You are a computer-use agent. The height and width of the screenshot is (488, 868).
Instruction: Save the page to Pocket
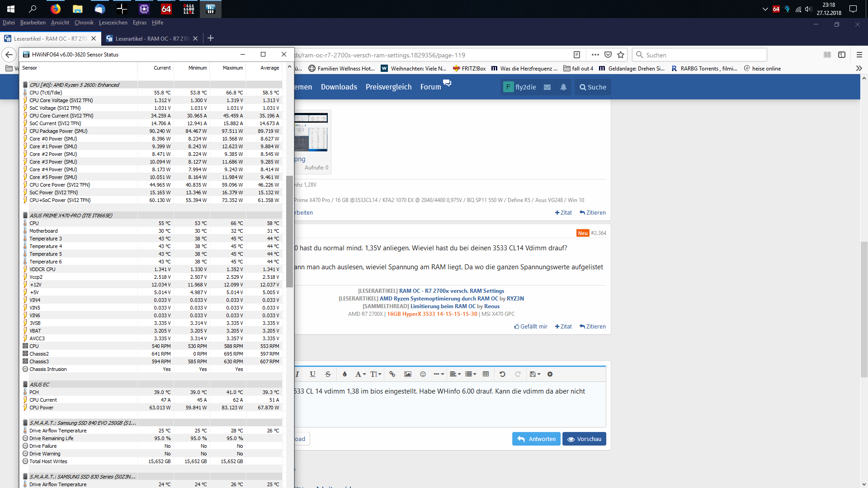[608, 55]
